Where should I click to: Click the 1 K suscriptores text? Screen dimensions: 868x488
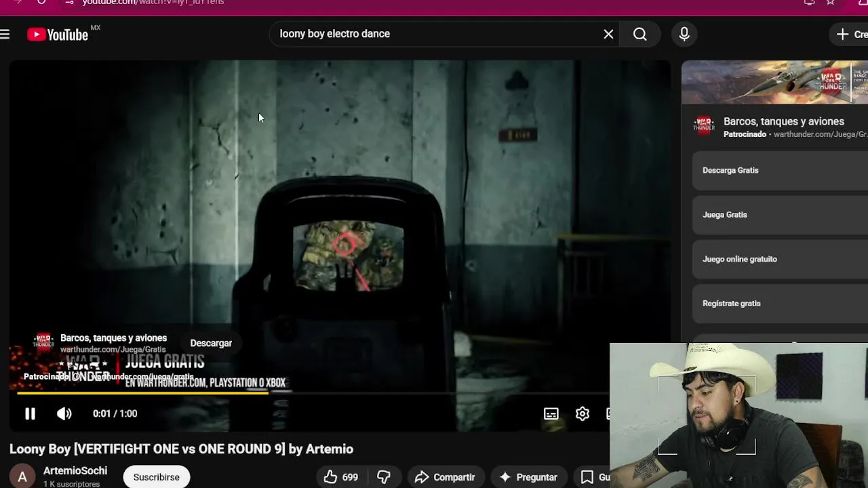[x=71, y=484]
